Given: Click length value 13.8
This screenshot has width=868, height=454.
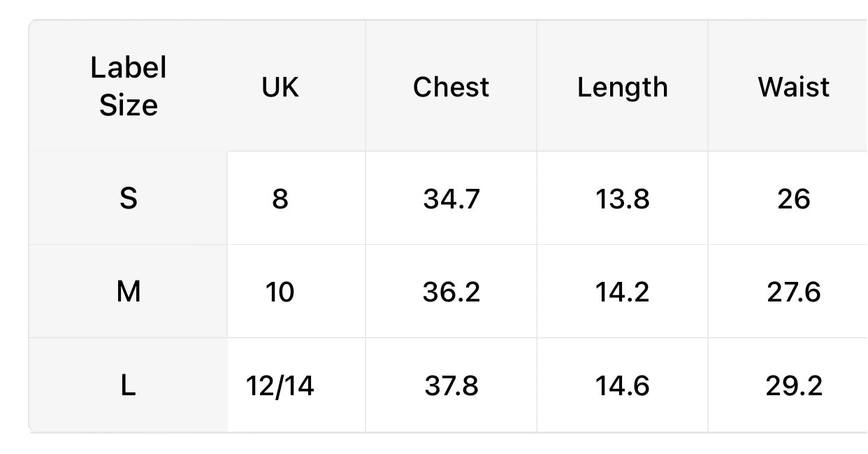Looking at the screenshot, I should (x=622, y=199).
